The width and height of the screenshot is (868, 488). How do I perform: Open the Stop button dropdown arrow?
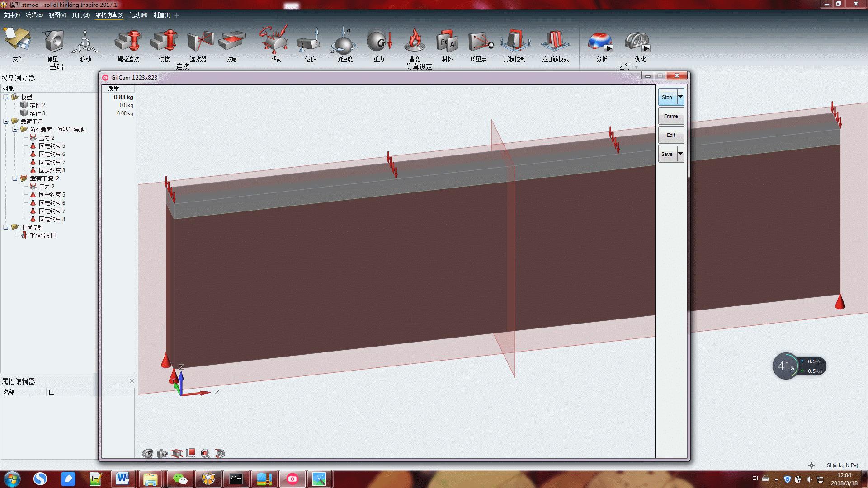click(680, 97)
